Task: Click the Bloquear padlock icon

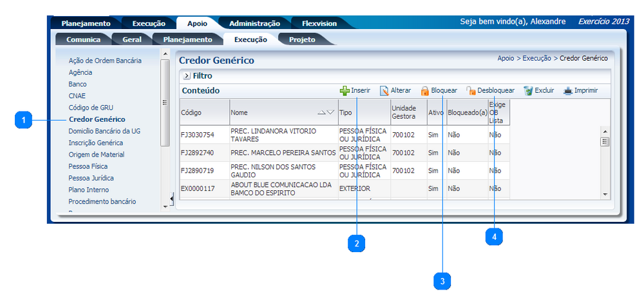Action: point(424,91)
